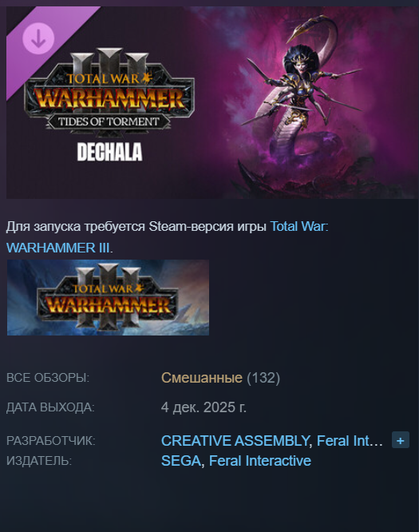Open the 'Total War:' base game link
The width and height of the screenshot is (419, 532).
299,226
